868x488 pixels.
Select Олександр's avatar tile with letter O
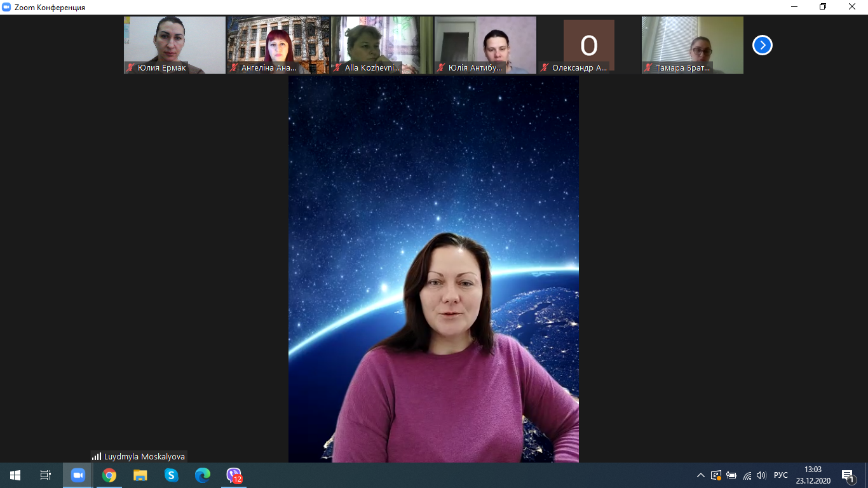588,44
